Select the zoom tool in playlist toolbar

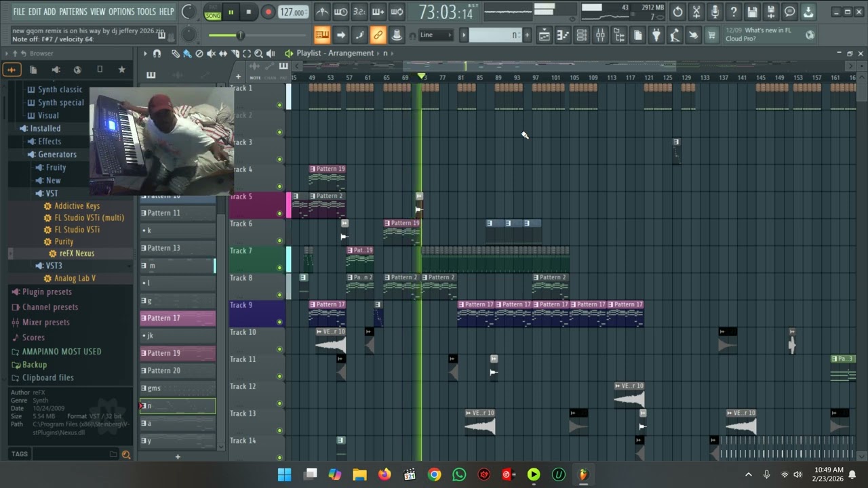258,54
